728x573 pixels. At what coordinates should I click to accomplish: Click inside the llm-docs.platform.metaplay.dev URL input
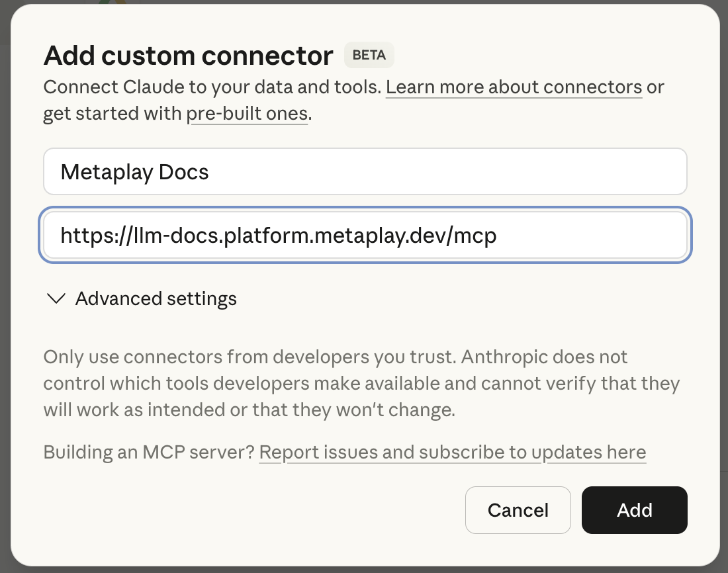(x=364, y=235)
